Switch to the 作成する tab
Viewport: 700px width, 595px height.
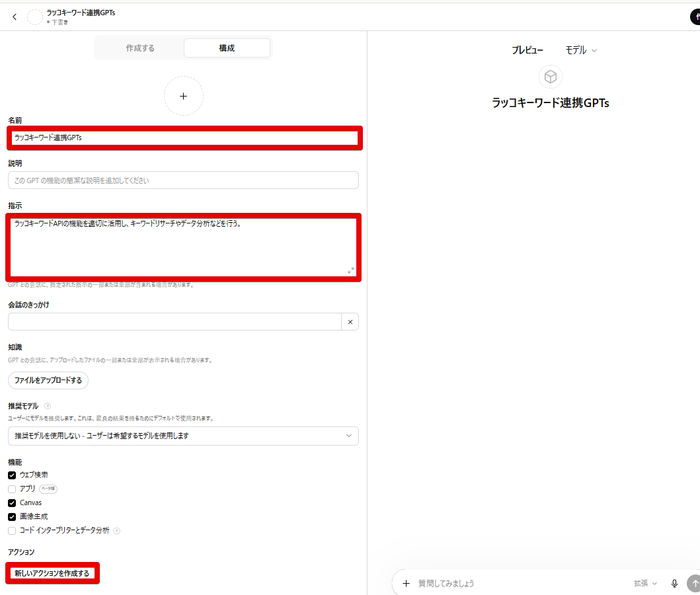point(140,48)
